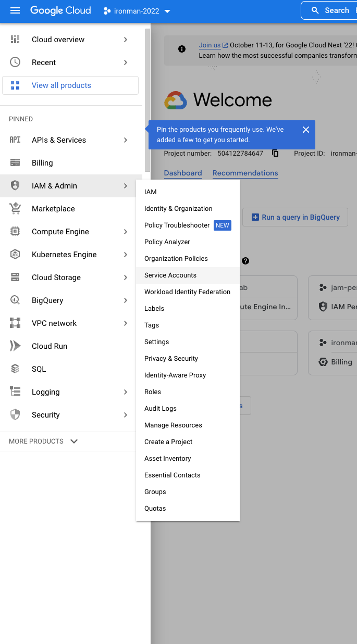
Task: Click the search magnifier icon
Action: tap(315, 10)
